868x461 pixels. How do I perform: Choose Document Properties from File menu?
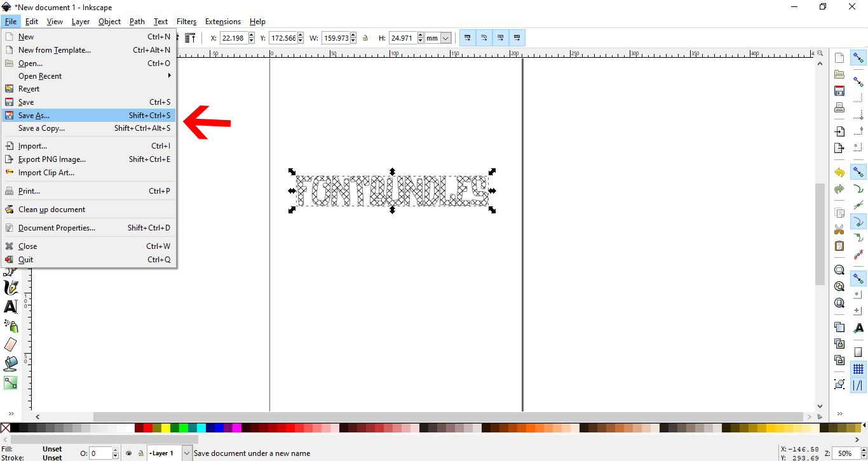[89, 228]
